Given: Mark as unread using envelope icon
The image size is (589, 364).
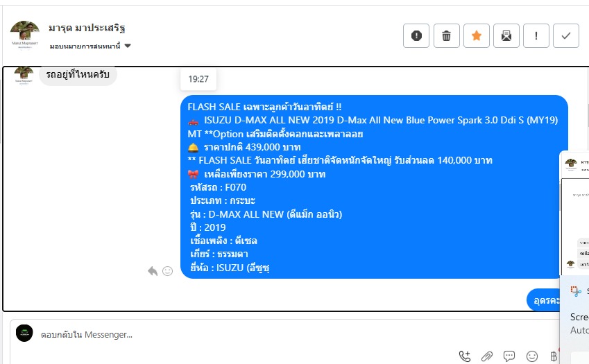Looking at the screenshot, I should click(x=506, y=35).
